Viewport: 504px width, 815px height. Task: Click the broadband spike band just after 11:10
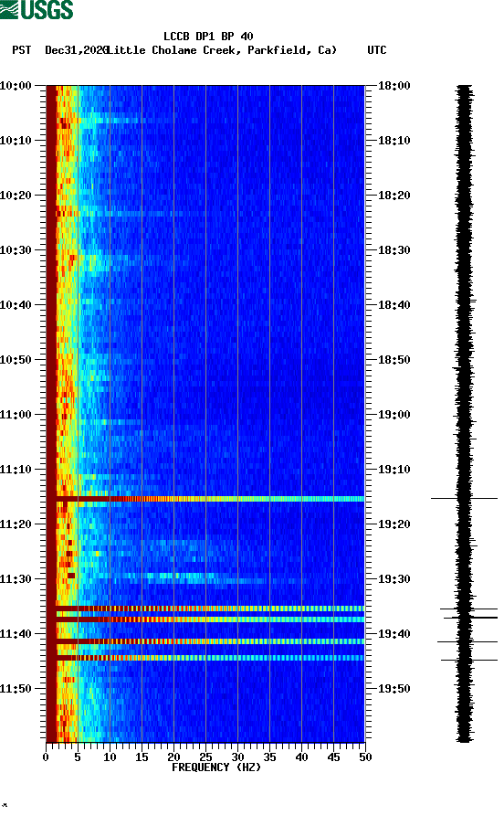(205, 499)
